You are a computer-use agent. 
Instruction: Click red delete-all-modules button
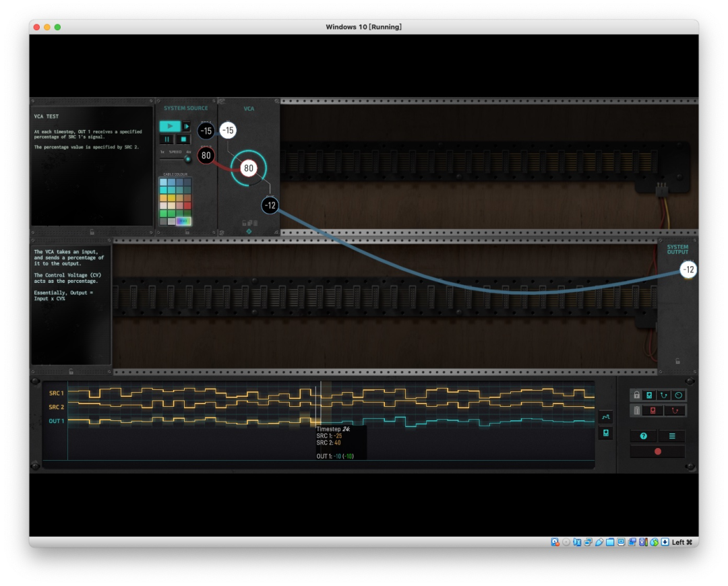point(653,411)
